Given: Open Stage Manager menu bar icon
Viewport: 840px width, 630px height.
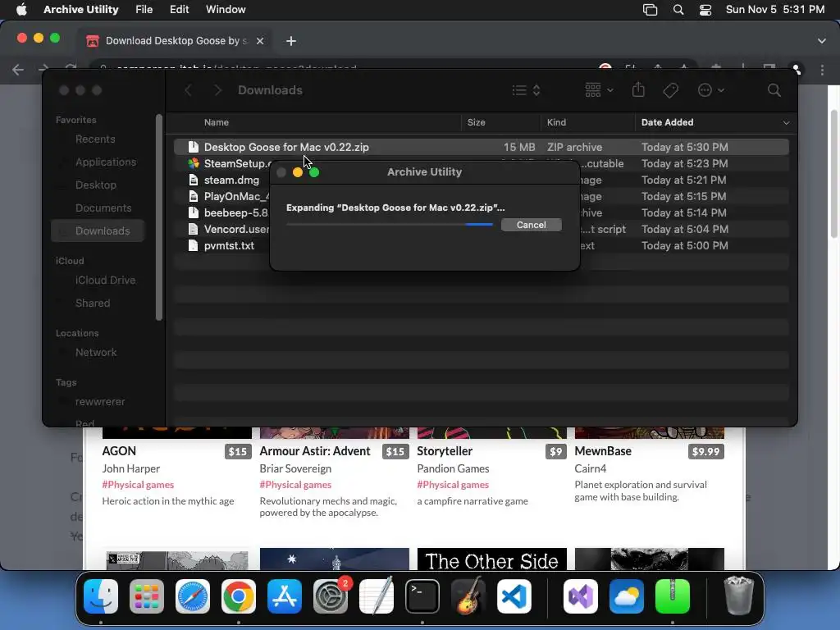Looking at the screenshot, I should [x=650, y=10].
